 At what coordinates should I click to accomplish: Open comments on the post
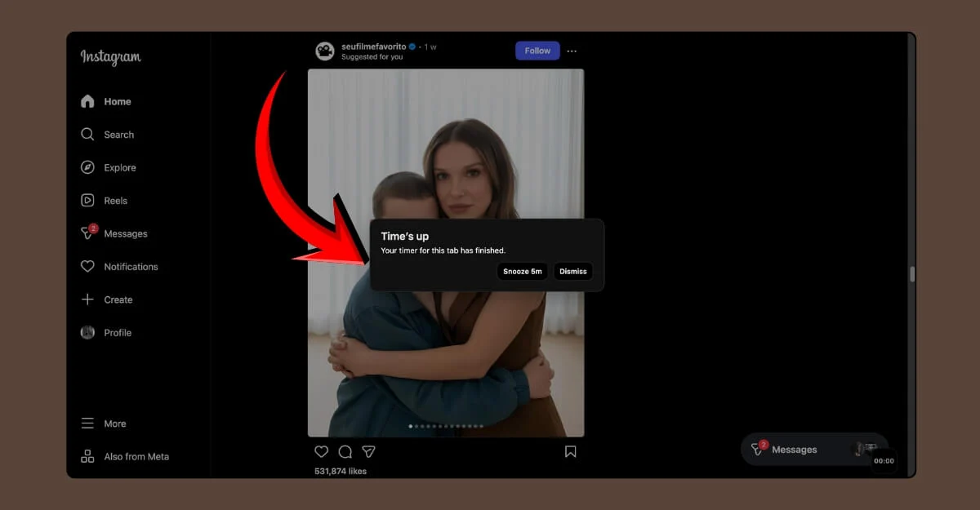click(345, 451)
